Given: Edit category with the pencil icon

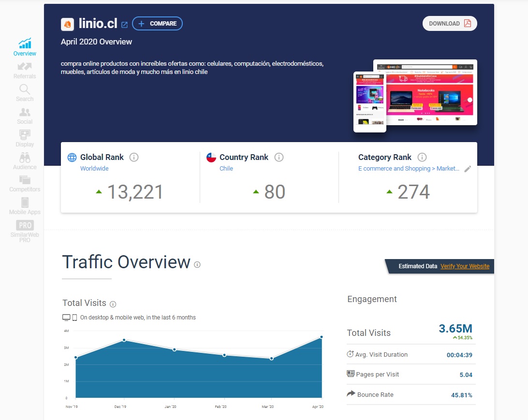Looking at the screenshot, I should click(468, 169).
